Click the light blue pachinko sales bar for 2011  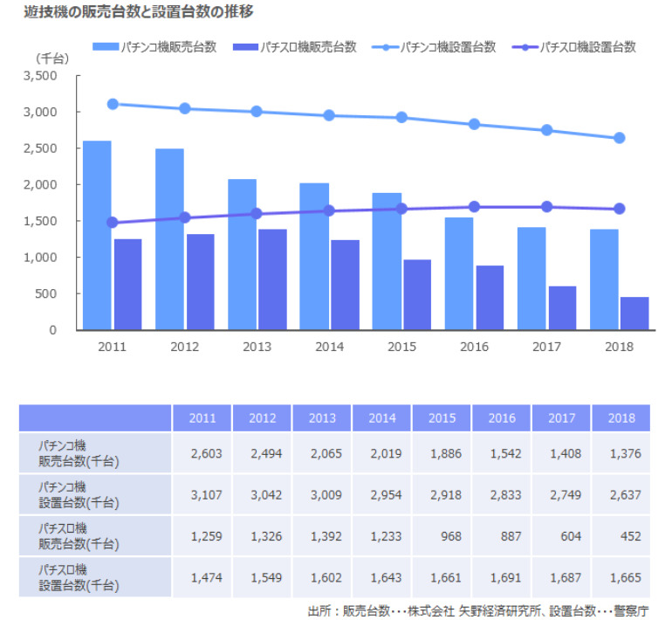pyautogui.click(x=97, y=236)
